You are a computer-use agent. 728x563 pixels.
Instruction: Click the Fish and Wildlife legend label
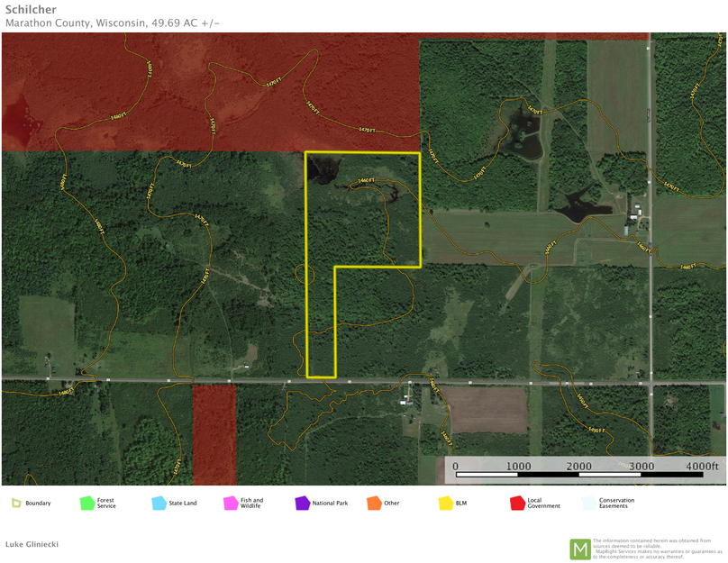pyautogui.click(x=251, y=503)
